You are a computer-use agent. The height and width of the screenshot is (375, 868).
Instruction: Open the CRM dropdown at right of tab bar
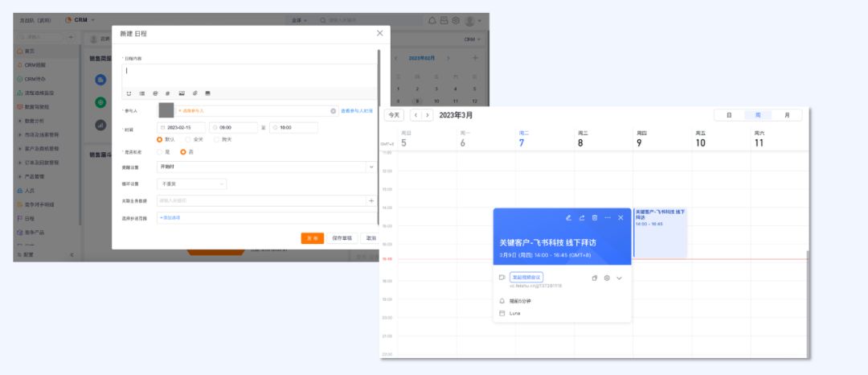473,39
